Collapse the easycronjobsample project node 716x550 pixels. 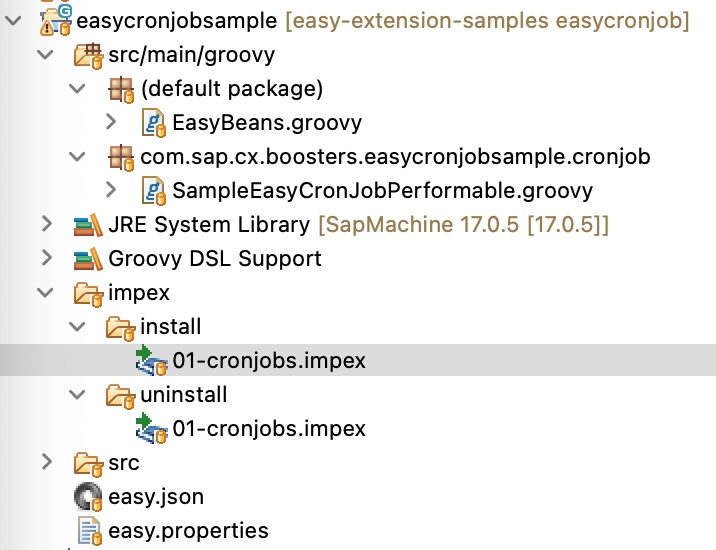point(13,20)
